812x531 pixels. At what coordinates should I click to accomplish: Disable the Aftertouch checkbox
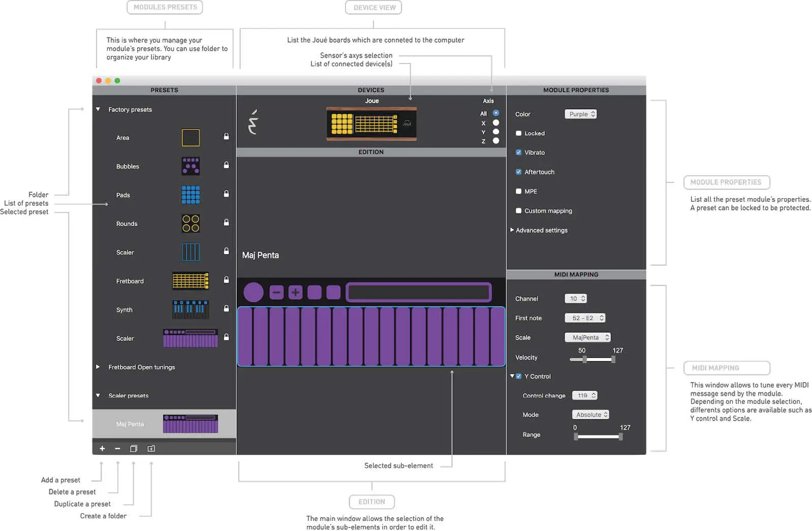pos(518,172)
